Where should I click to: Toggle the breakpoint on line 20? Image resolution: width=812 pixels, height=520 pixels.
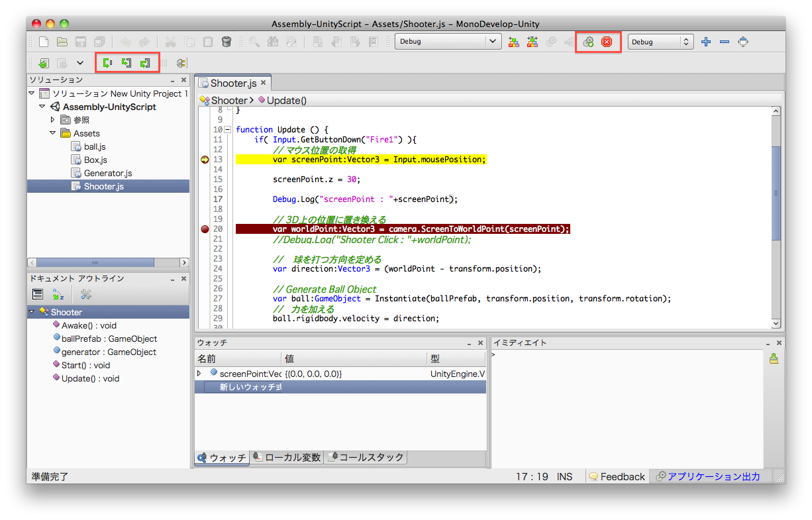(205, 229)
